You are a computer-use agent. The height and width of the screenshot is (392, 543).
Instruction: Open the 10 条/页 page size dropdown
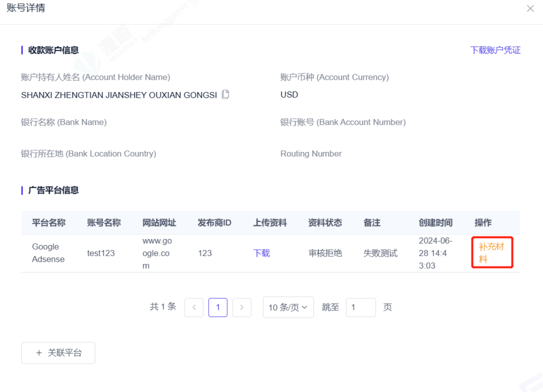pyautogui.click(x=288, y=307)
